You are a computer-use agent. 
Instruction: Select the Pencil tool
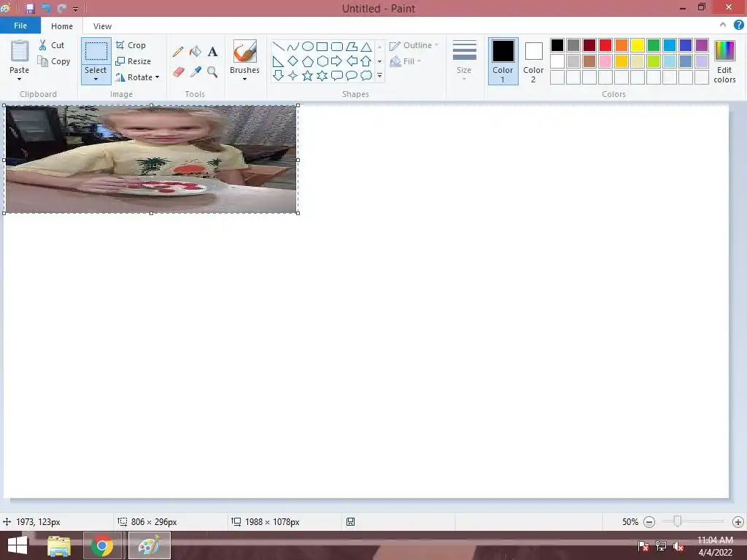(178, 52)
